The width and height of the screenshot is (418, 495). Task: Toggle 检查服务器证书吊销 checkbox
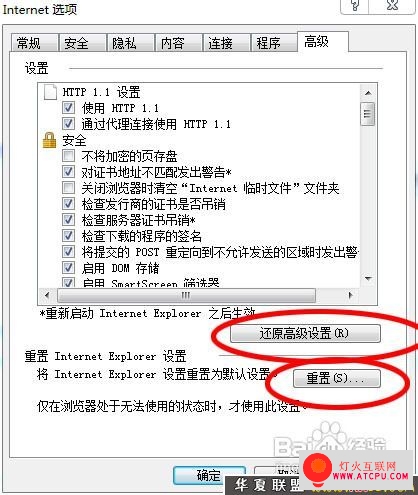tap(68, 220)
